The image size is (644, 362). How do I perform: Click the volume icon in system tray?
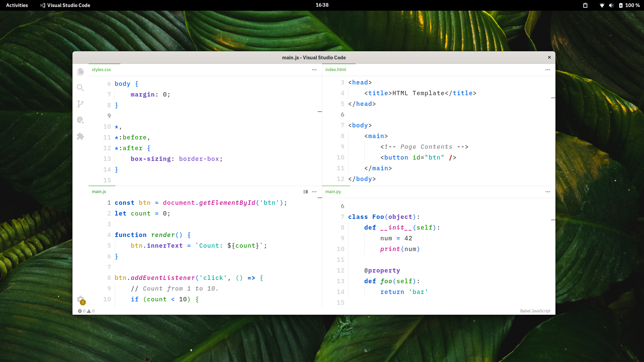pos(611,5)
